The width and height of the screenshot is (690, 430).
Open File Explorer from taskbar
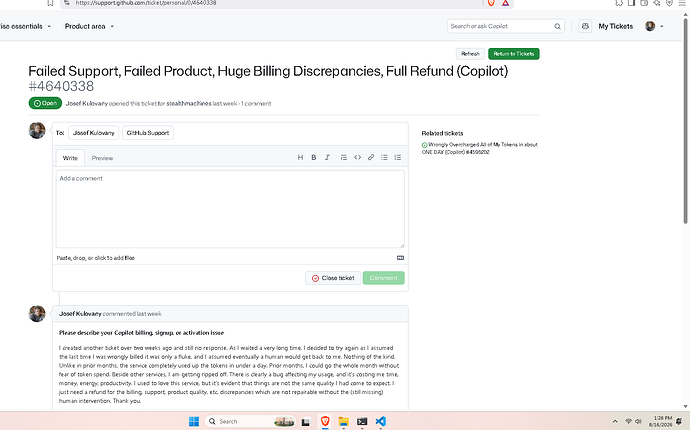pyautogui.click(x=344, y=422)
